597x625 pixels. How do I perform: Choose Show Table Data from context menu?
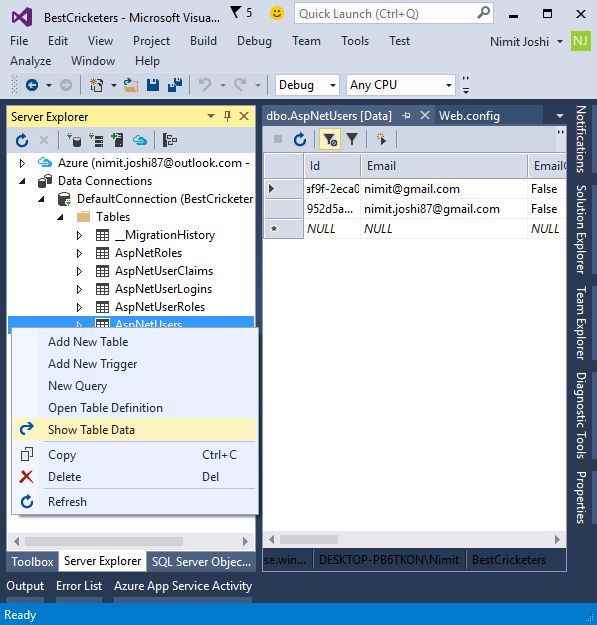tap(135, 430)
